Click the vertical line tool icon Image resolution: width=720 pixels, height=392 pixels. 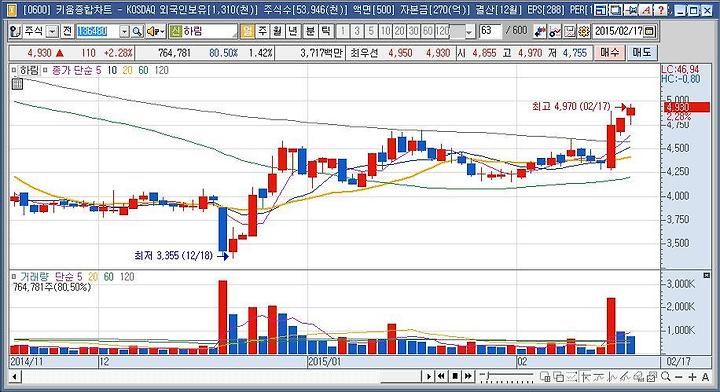tap(612, 377)
